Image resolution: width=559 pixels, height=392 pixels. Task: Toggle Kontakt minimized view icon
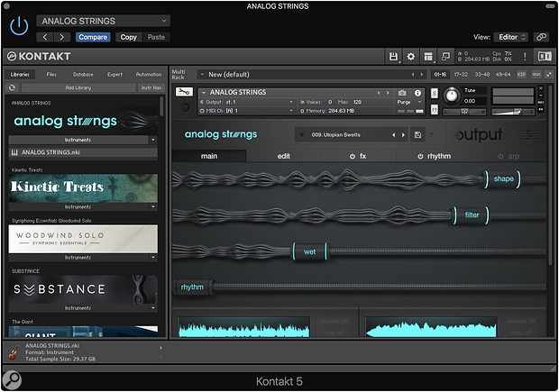[445, 56]
